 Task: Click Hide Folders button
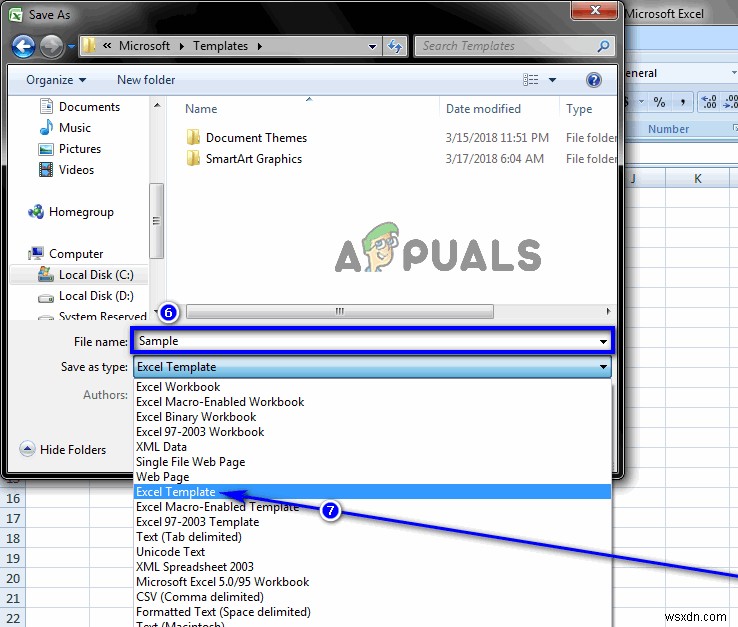[64, 449]
